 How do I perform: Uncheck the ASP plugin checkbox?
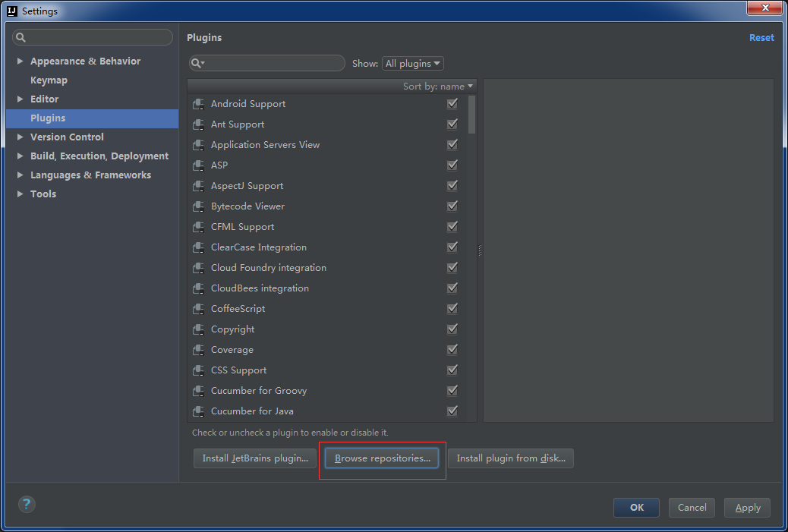(x=452, y=165)
